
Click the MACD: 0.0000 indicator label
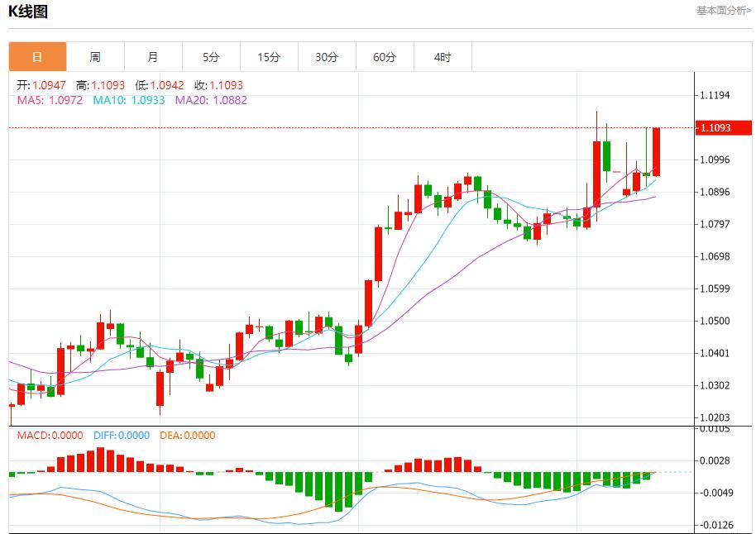pos(50,436)
